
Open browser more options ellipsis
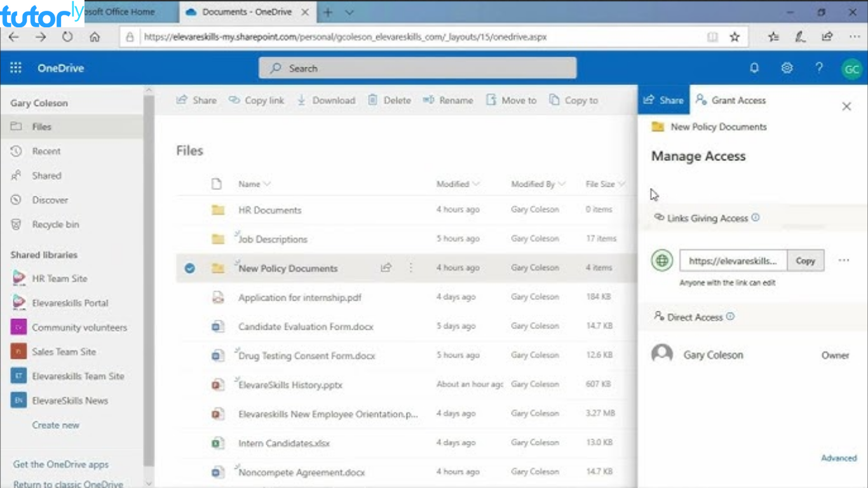tap(855, 37)
